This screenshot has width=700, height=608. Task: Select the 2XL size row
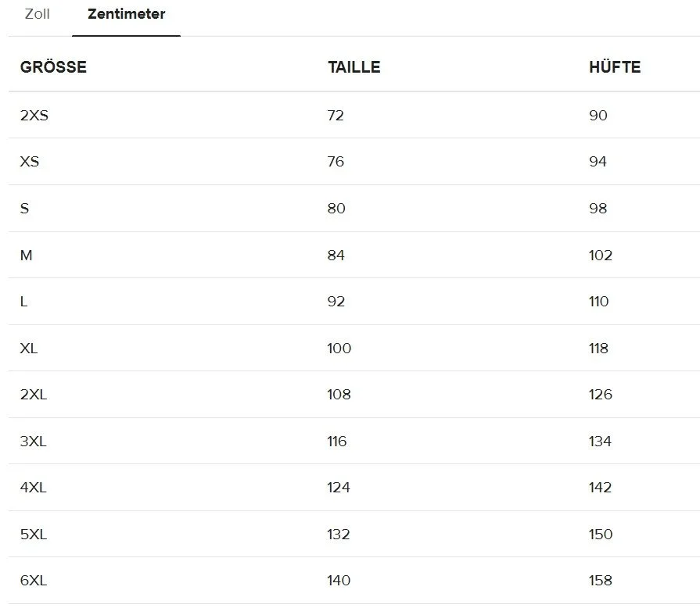point(354,395)
